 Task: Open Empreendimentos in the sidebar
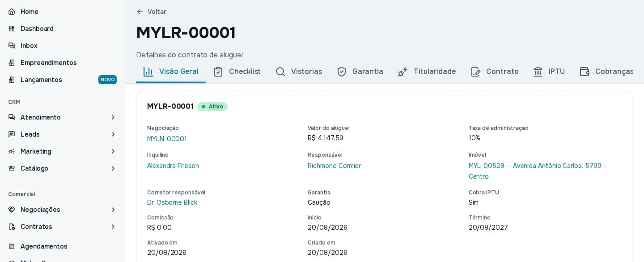click(62, 63)
